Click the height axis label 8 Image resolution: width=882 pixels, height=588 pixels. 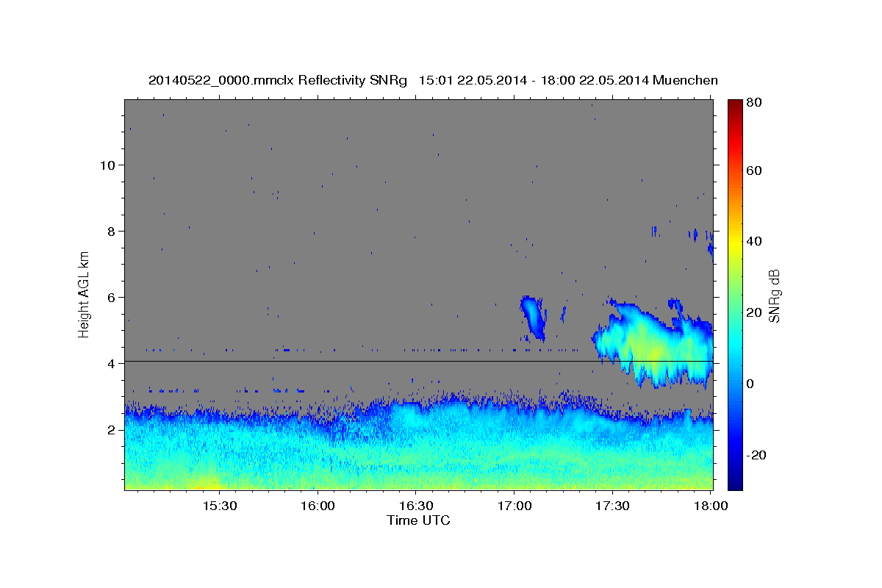[x=112, y=231]
